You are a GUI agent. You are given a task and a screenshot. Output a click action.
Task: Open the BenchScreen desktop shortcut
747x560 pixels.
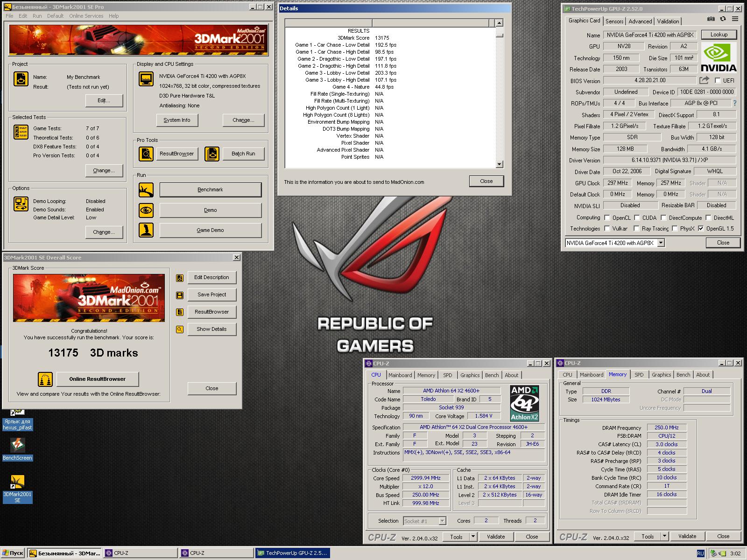tap(17, 449)
